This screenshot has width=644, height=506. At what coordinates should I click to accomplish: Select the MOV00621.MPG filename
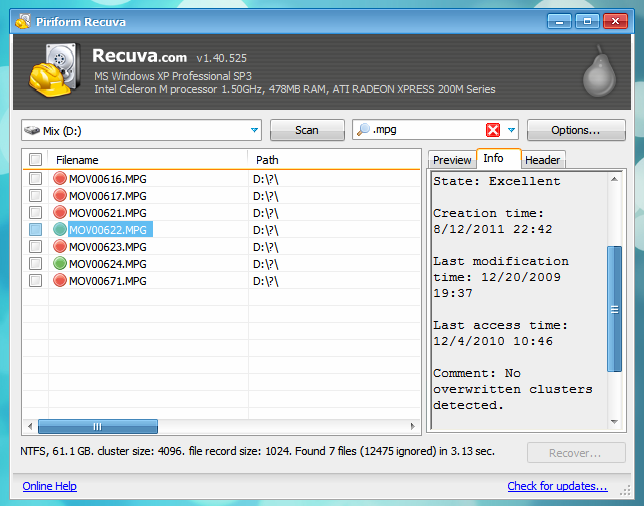click(108, 213)
